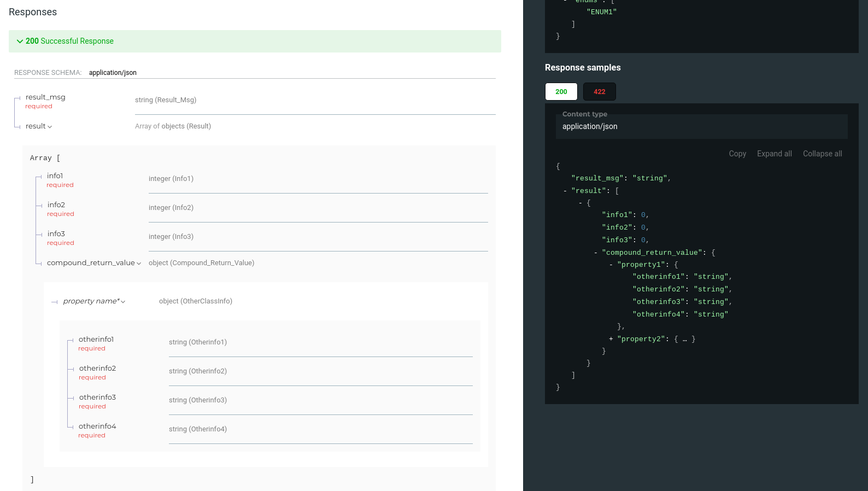Click the integer (Info1) type text

tap(171, 179)
